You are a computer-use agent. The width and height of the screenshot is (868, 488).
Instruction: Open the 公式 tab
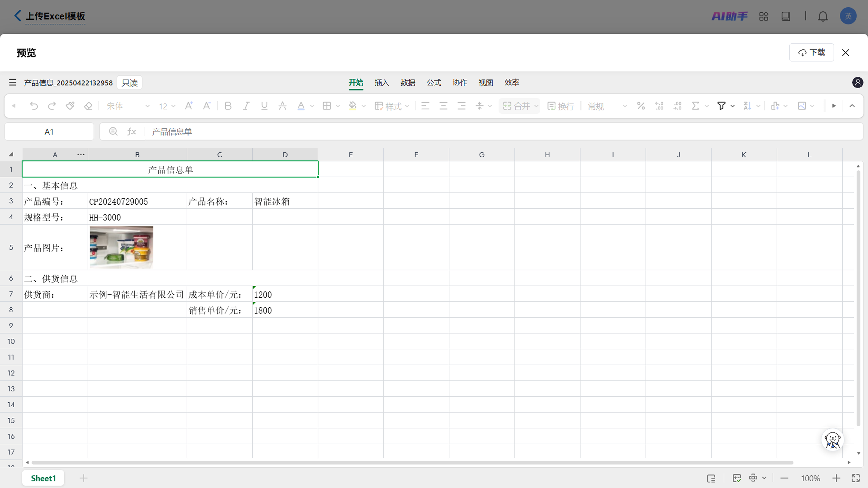pyautogui.click(x=434, y=82)
